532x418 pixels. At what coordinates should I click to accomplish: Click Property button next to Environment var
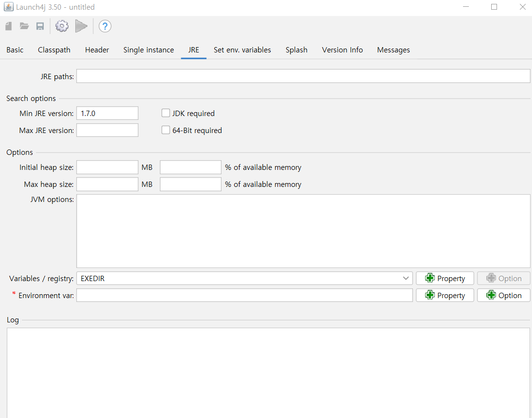tap(445, 295)
